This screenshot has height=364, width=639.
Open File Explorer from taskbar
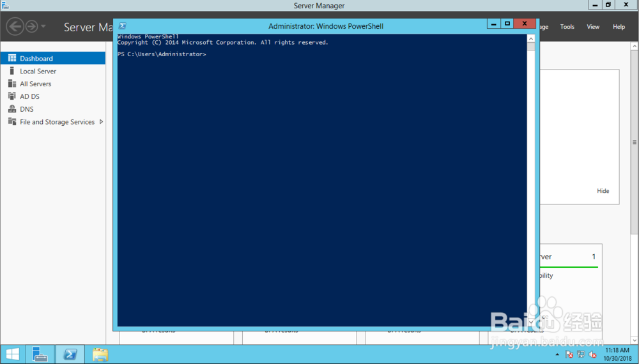(100, 354)
